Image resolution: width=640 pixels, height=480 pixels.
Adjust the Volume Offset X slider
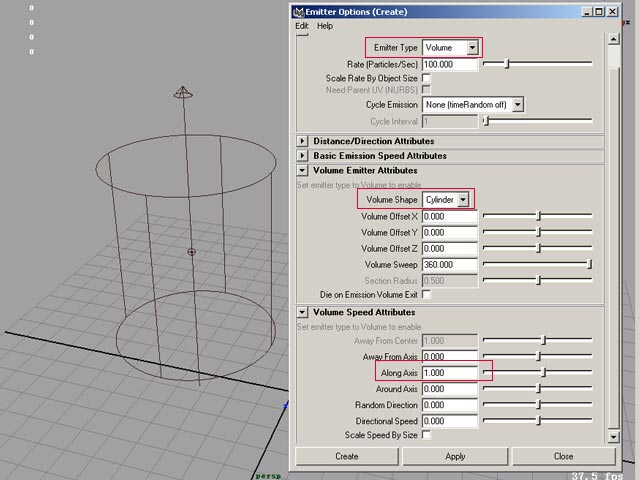538,216
